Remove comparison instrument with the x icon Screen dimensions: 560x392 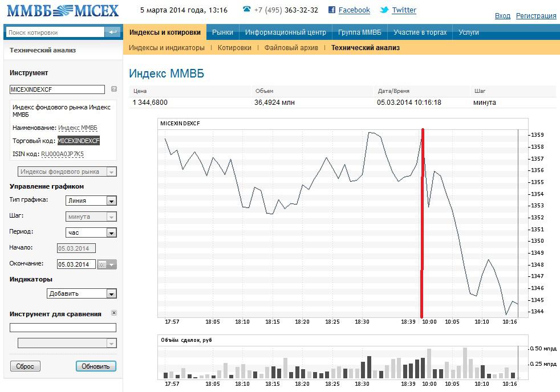pyautogui.click(x=114, y=313)
